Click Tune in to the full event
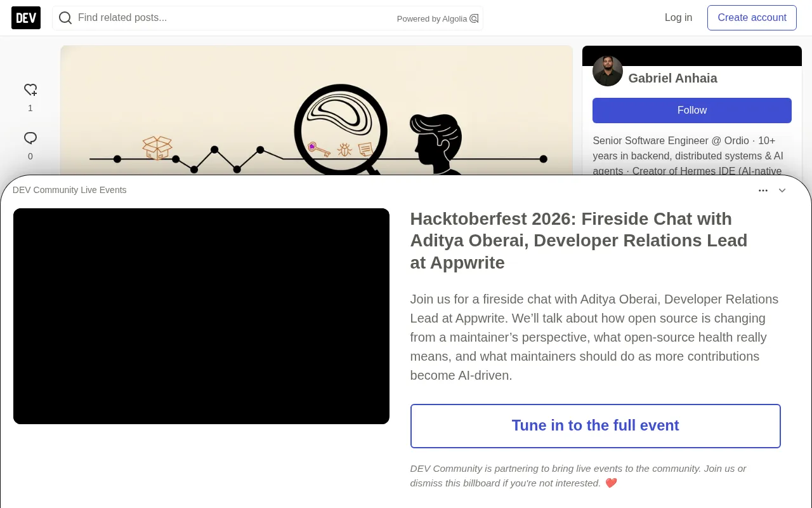The image size is (812, 508). (596, 426)
